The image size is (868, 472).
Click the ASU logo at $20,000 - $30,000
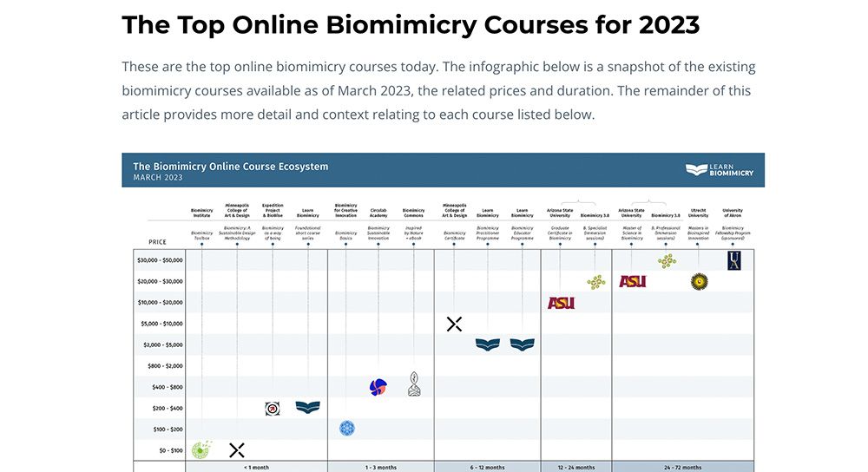pos(633,282)
